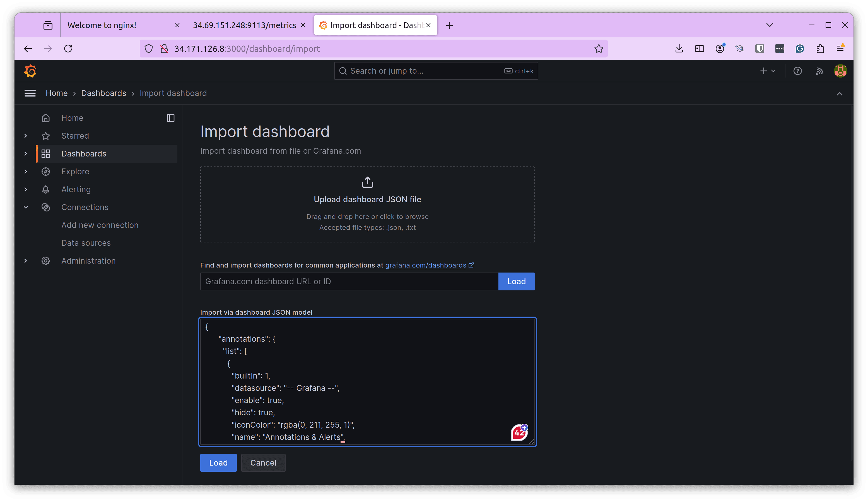The width and height of the screenshot is (868, 501).
Task: Expand the Explore section chevron
Action: [x=25, y=172]
